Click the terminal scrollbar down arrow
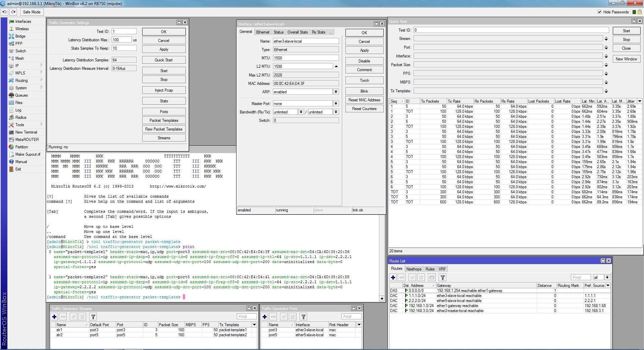The width and height of the screenshot is (644, 350). tap(382, 298)
